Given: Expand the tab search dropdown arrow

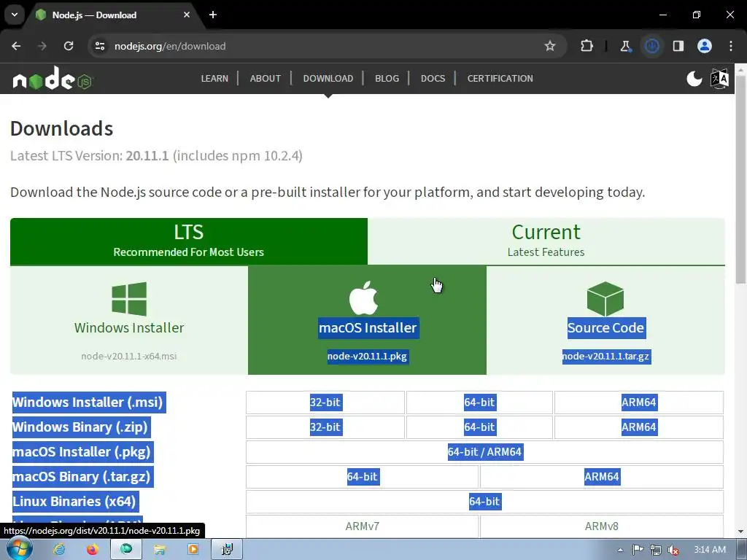Looking at the screenshot, I should point(15,15).
